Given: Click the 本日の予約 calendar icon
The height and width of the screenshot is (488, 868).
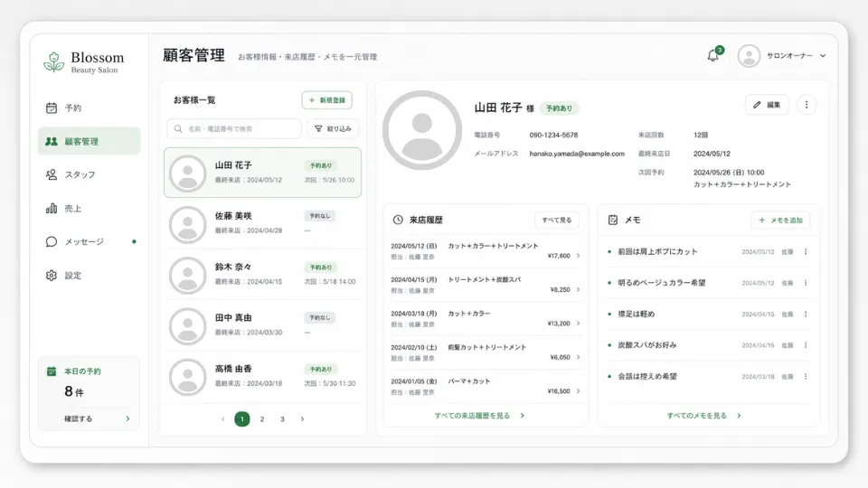Looking at the screenshot, I should click(52, 371).
